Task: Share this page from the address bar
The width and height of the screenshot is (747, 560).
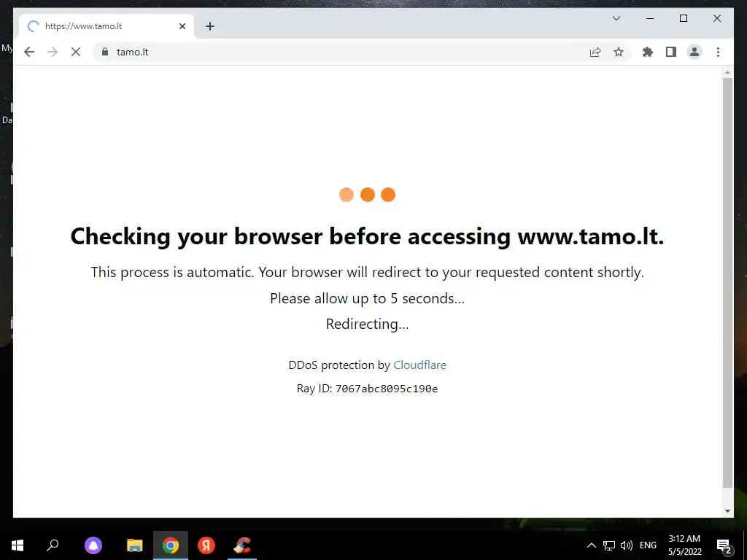Action: (x=595, y=52)
